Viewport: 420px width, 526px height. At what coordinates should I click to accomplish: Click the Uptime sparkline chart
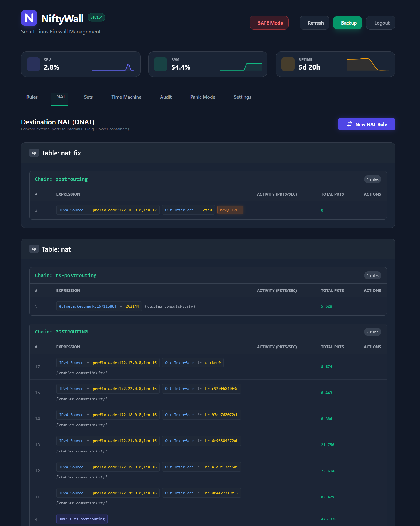tap(368, 64)
